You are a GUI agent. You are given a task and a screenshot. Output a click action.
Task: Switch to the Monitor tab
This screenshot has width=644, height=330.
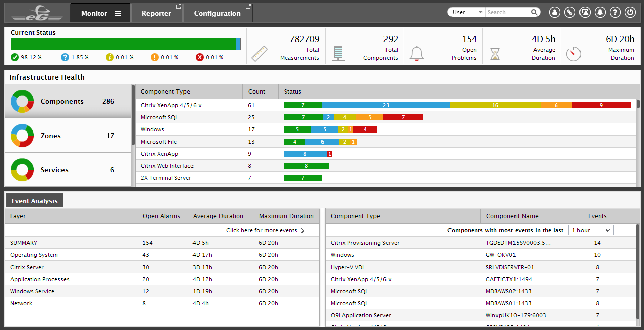[100, 13]
